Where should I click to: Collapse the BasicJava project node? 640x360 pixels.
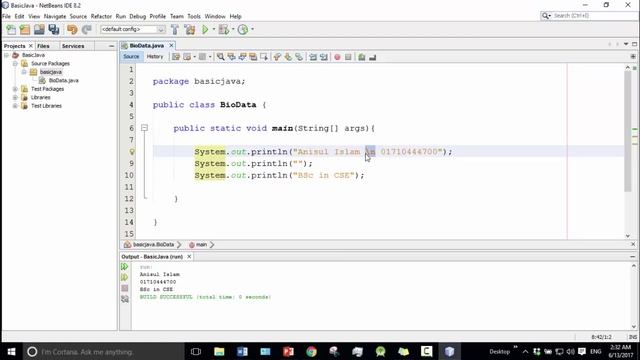click(7, 55)
